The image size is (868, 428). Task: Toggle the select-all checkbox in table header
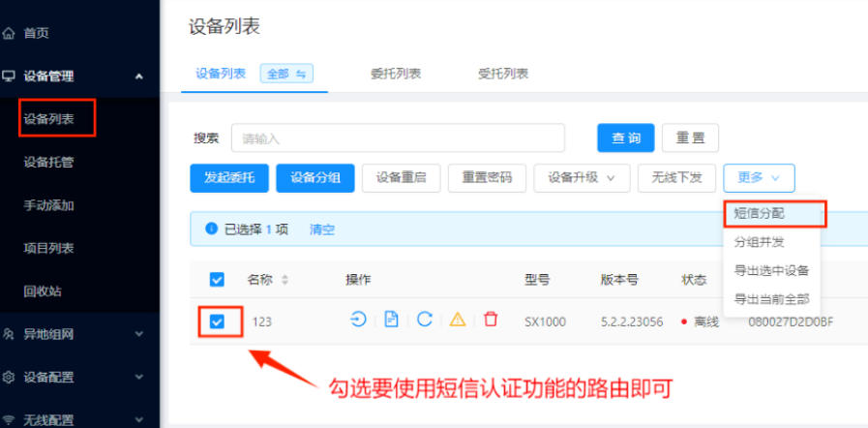[x=217, y=280]
